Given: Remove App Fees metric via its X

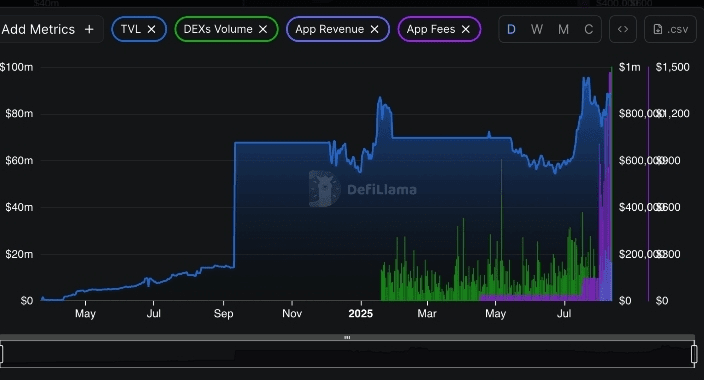Looking at the screenshot, I should 466,29.
